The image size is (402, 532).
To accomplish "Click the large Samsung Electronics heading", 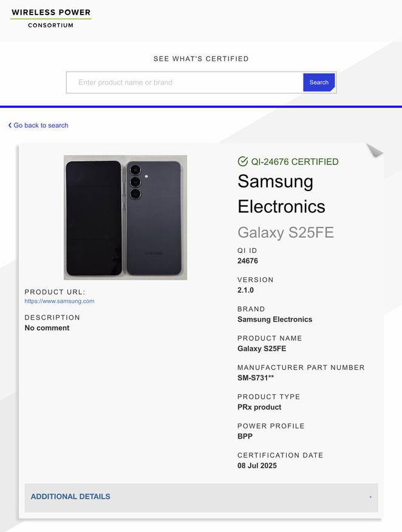I will [x=281, y=194].
